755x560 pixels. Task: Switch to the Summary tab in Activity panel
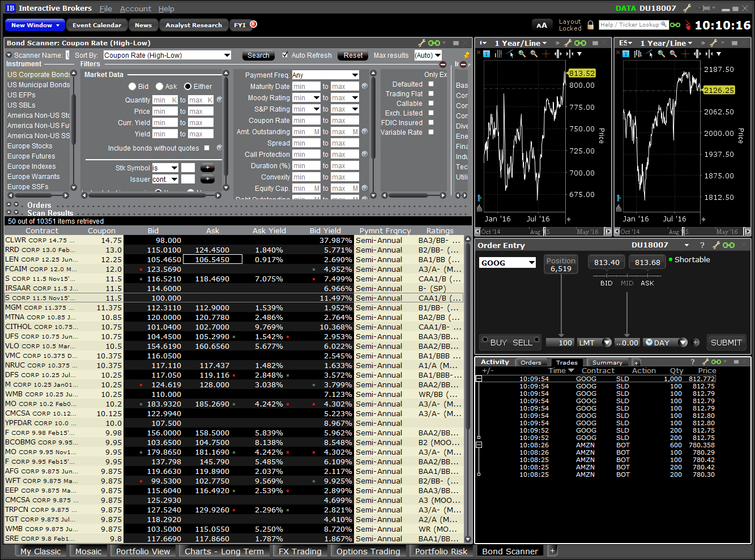(x=607, y=362)
